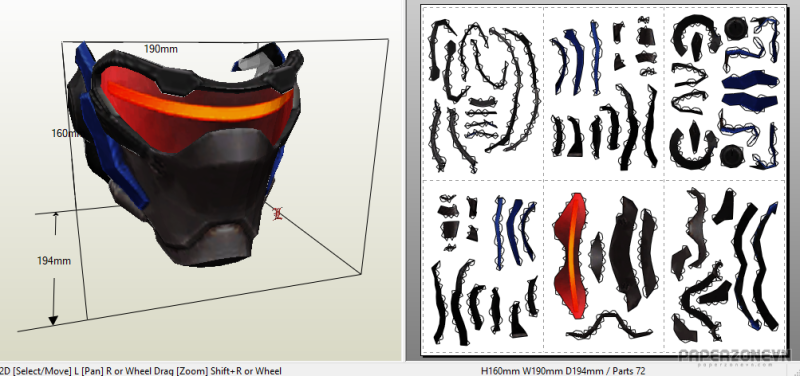Viewport: 800px width, 376px height.
Task: Click the small red axis marker beside the mask
Action: click(278, 213)
